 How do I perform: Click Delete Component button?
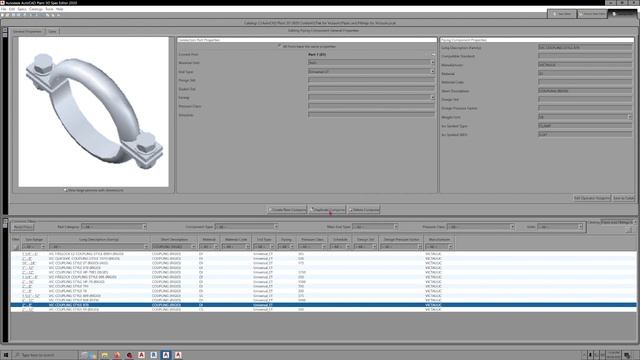(x=364, y=210)
